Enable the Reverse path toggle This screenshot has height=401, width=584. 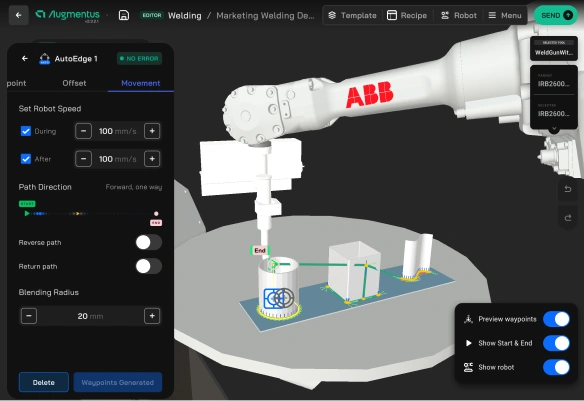point(149,242)
